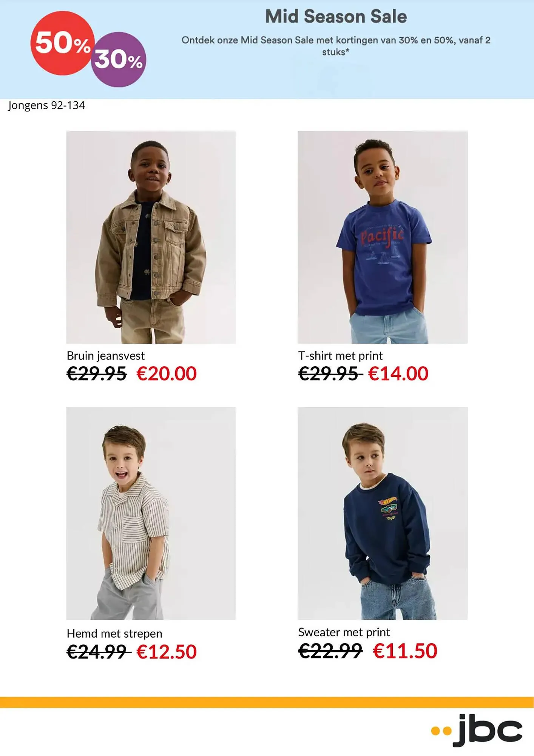
Task: Select the Hemd met strepen title
Action: 114,633
